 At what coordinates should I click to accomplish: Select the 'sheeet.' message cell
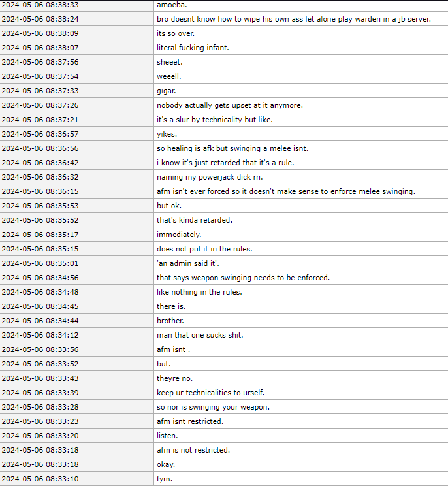169,62
